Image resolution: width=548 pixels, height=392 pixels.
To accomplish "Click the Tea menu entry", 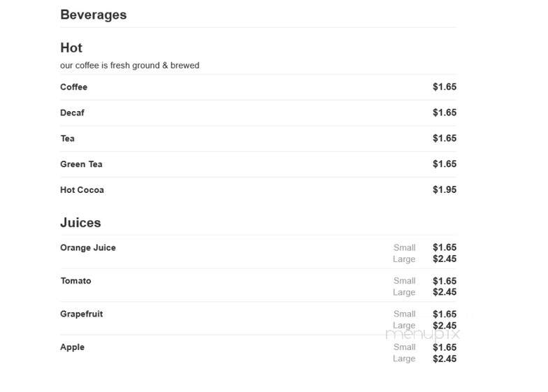I will (67, 138).
